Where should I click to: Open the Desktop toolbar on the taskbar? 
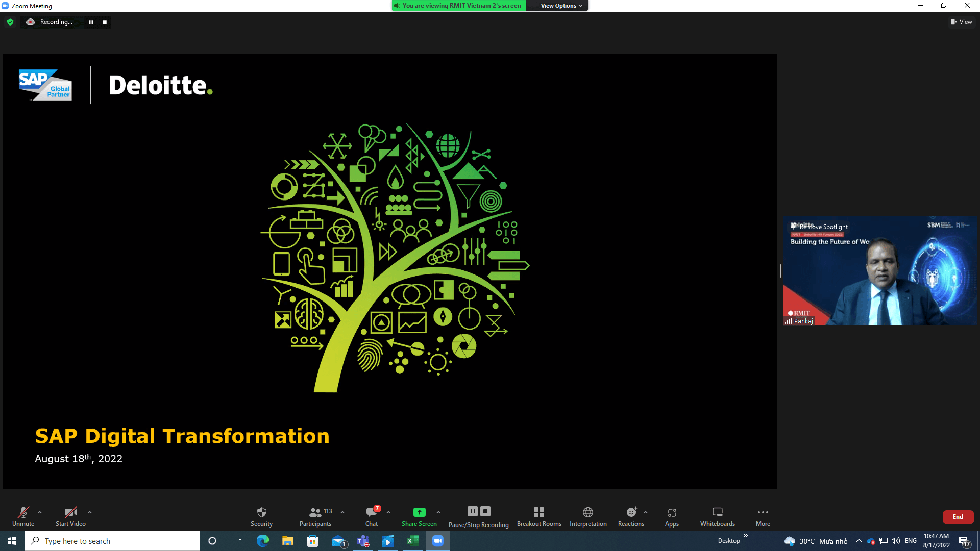(x=729, y=541)
